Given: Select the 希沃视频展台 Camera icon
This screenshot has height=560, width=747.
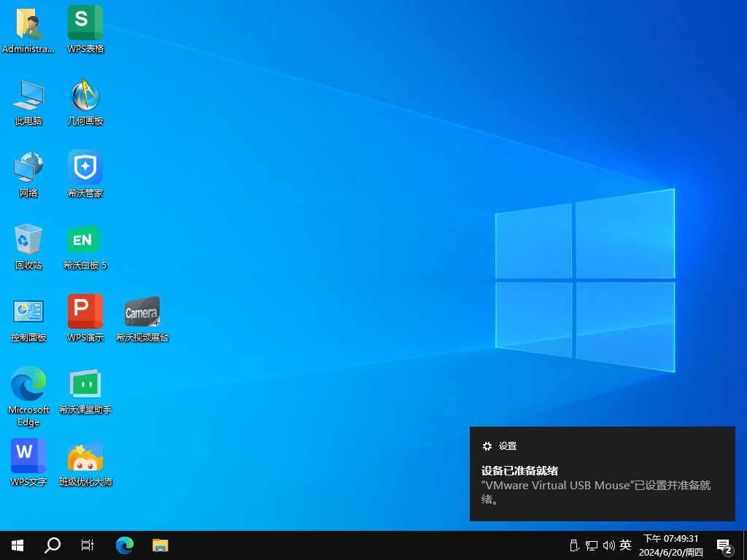Looking at the screenshot, I should pos(142,319).
